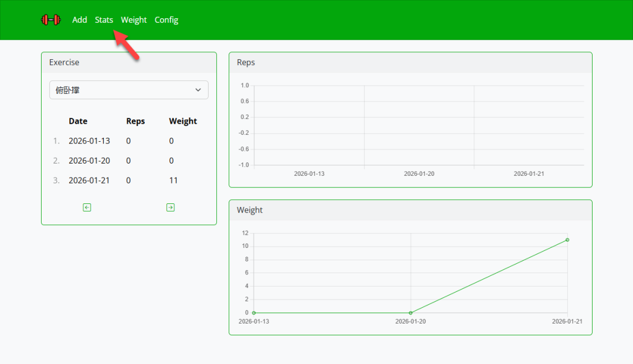Click weight value 11 in the table
The width and height of the screenshot is (633, 364).
(173, 181)
